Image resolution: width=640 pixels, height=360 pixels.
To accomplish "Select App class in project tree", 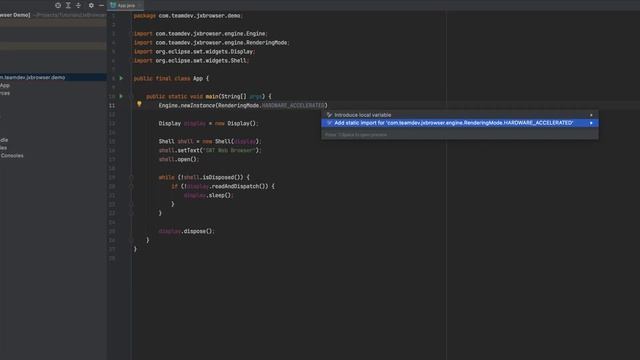I will [x=5, y=85].
